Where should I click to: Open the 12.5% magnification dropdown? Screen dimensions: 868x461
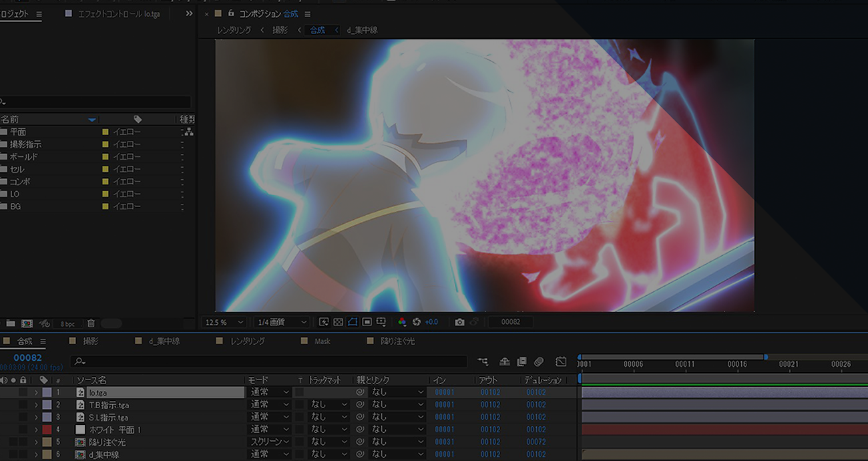coord(224,322)
